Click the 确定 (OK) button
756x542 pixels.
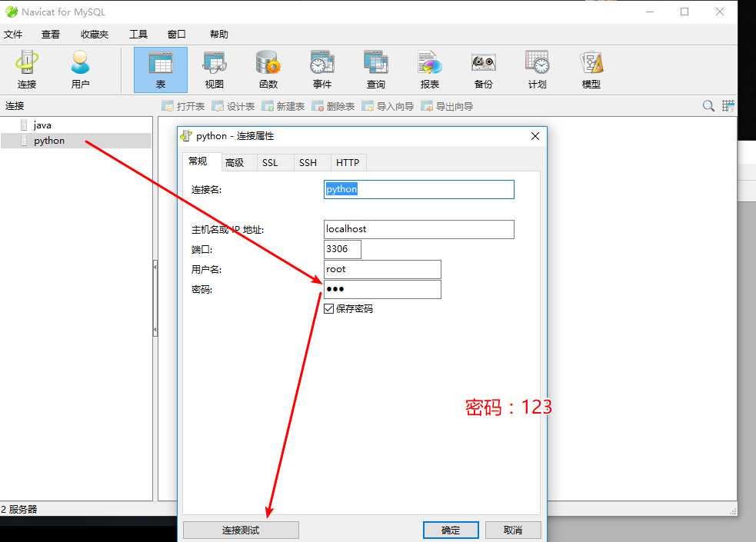pyautogui.click(x=451, y=530)
